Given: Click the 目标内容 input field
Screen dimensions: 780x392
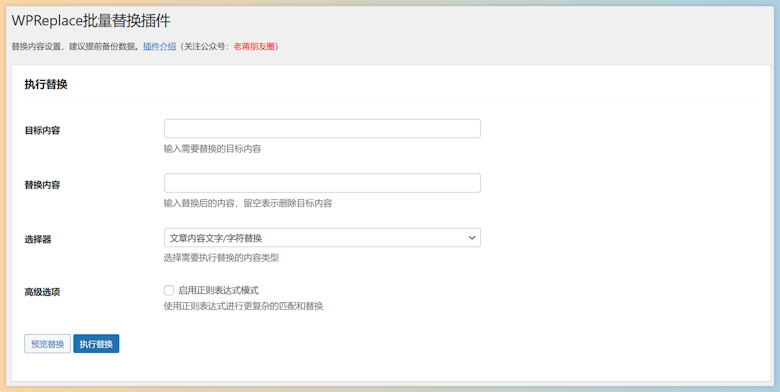Looking at the screenshot, I should pos(322,128).
